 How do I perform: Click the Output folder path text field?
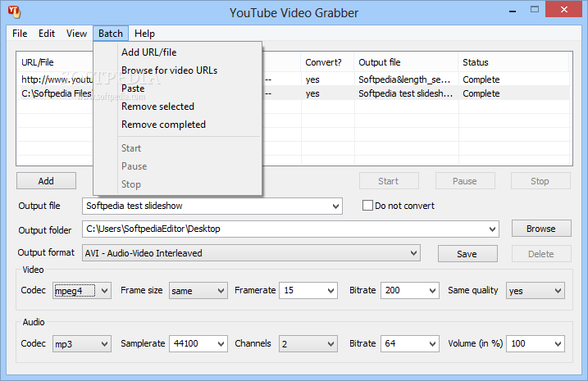(x=285, y=229)
